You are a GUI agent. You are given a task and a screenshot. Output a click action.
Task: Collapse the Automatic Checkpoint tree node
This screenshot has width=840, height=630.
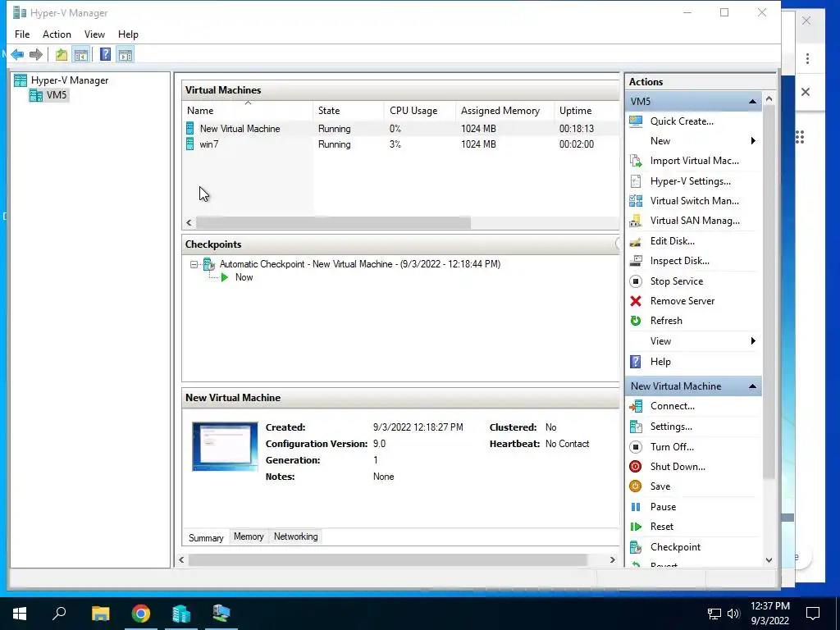tap(194, 264)
